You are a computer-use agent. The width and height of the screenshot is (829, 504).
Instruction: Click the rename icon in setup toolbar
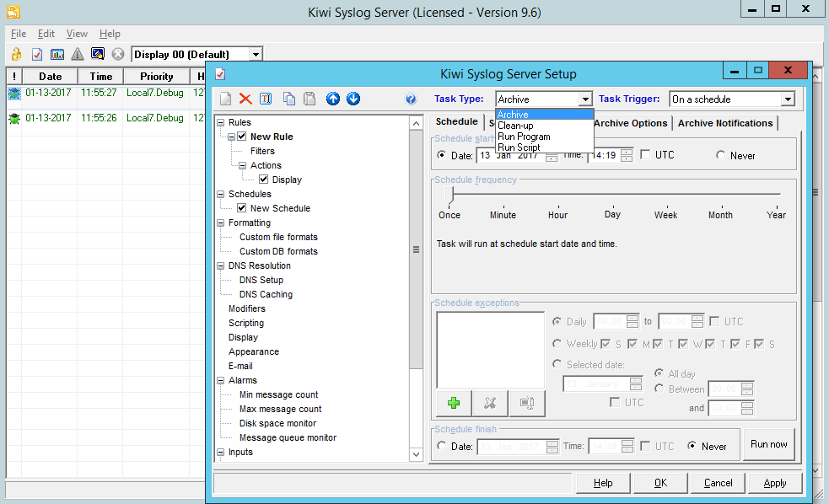[x=266, y=99]
